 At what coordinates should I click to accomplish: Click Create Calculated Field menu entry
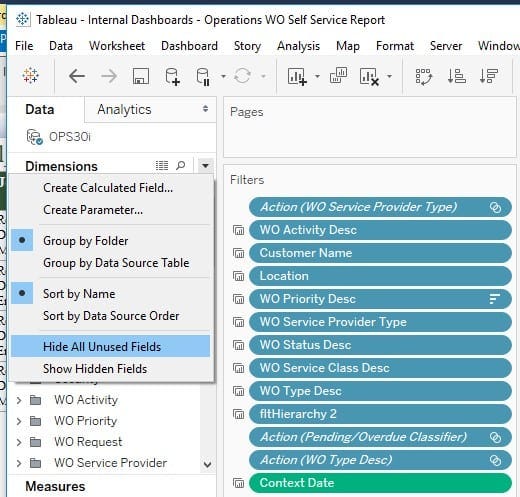tap(111, 188)
